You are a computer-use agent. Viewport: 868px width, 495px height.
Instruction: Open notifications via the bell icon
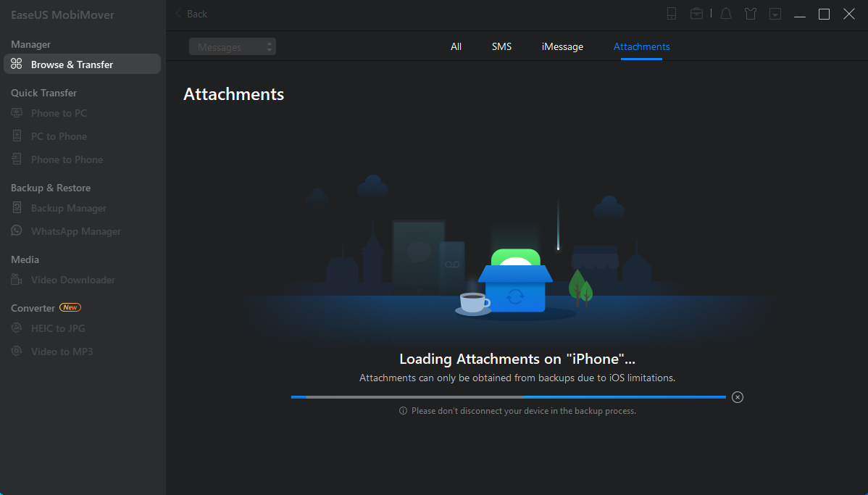tap(725, 14)
